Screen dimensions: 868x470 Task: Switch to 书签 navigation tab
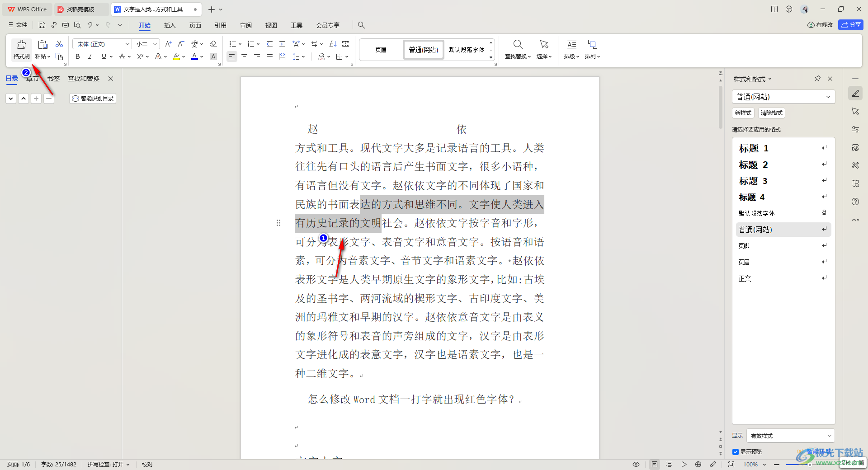(53, 79)
